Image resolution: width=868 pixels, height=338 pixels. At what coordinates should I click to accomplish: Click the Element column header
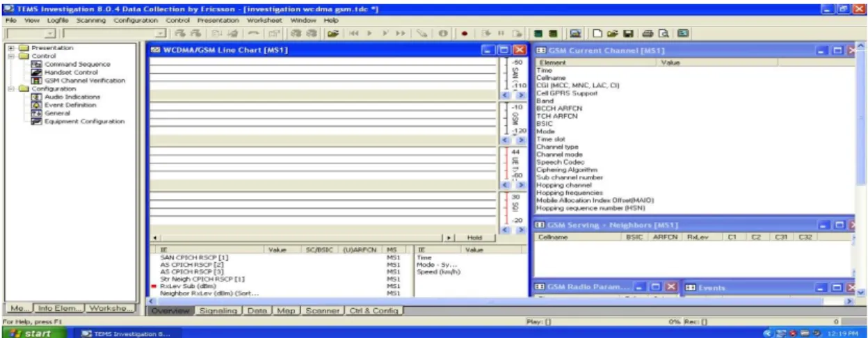point(597,62)
